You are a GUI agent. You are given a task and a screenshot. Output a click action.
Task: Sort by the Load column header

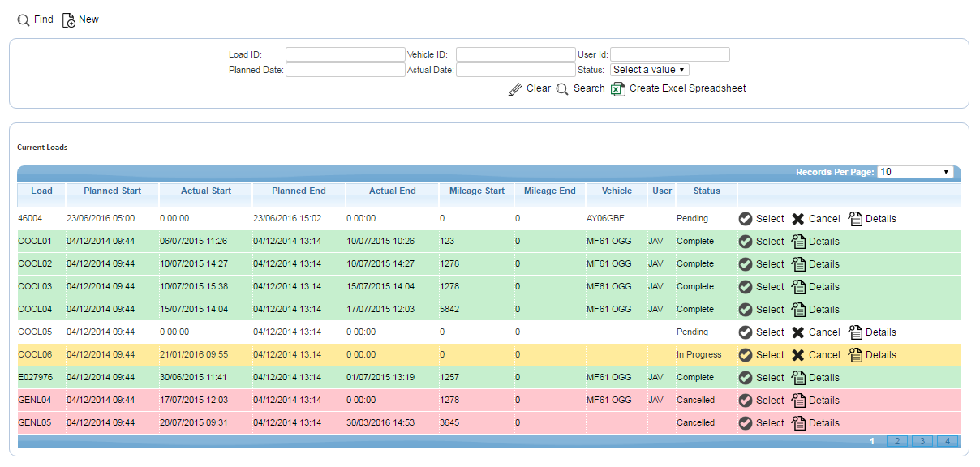coord(42,191)
